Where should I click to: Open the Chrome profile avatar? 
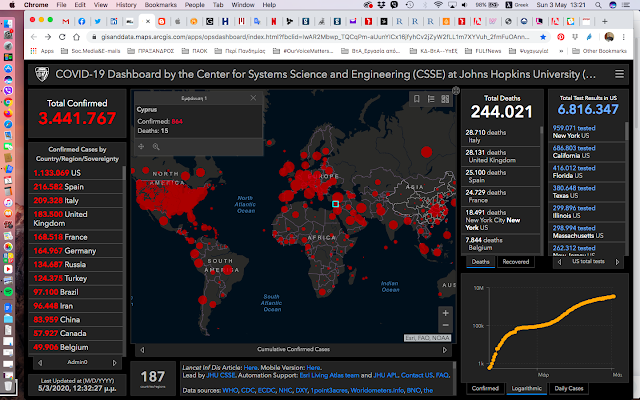[609, 37]
